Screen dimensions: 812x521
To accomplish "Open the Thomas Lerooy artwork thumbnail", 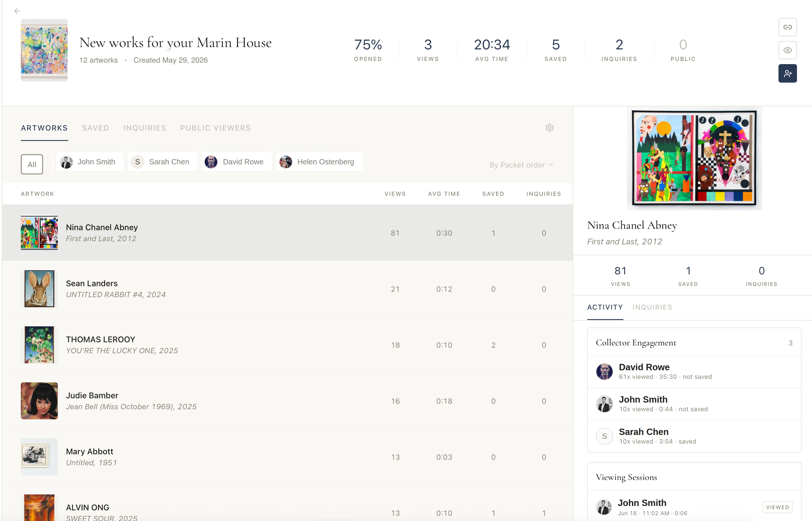I will click(x=39, y=345).
